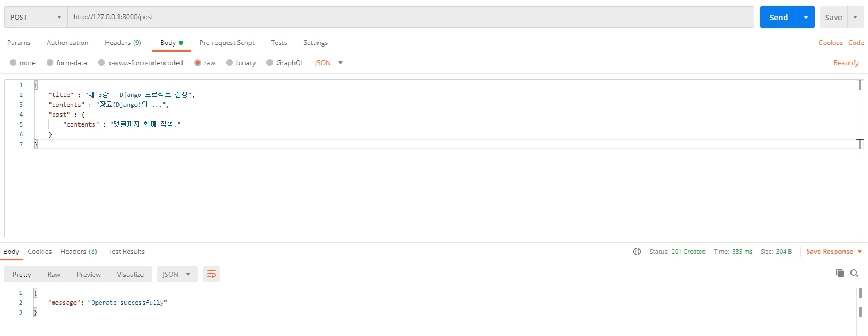Expand the JSON body format dropdown

341,63
